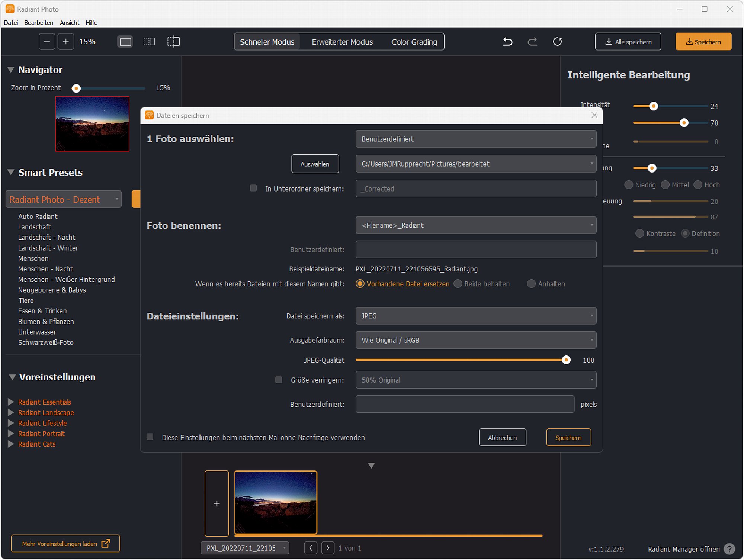Collapse the Navigator panel
The image size is (744, 560).
11,70
